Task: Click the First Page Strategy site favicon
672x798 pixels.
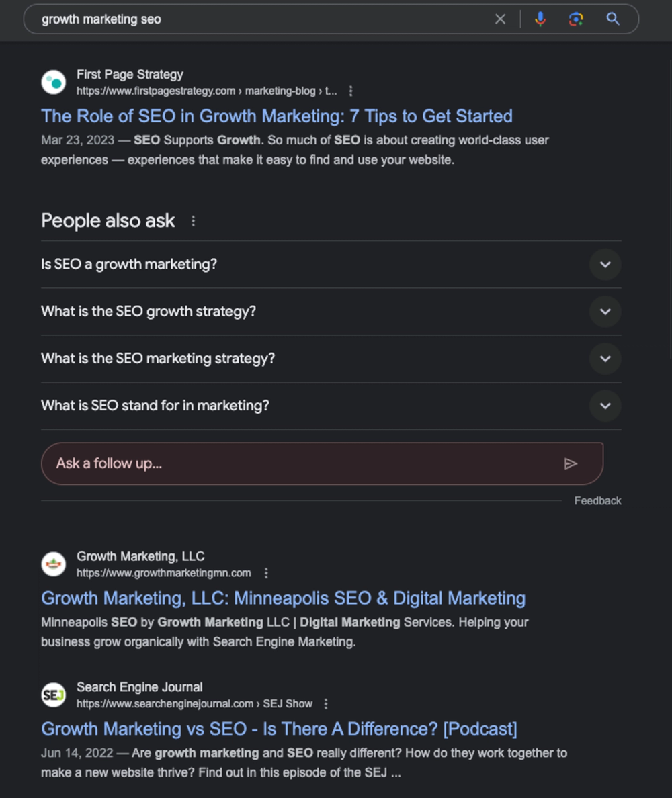Action: pyautogui.click(x=53, y=81)
